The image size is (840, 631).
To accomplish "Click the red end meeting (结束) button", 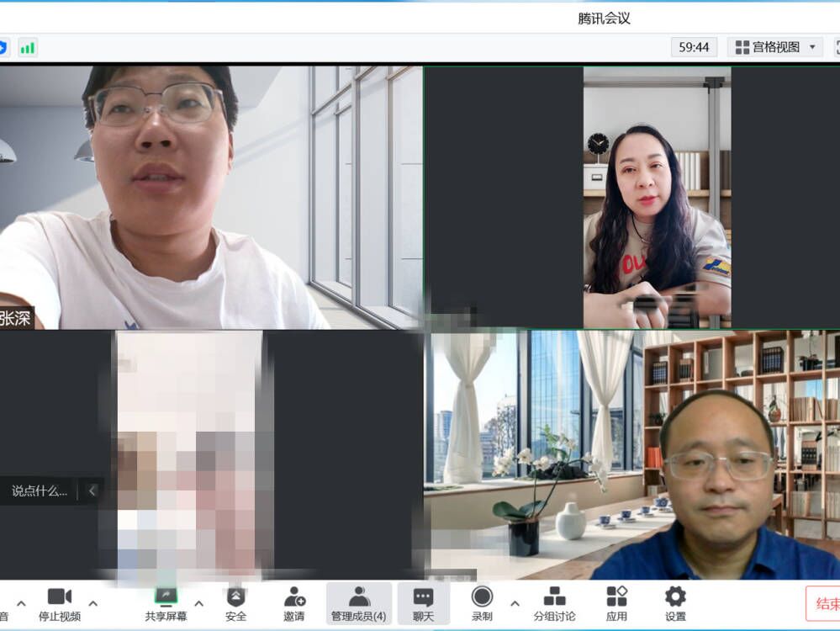I will [x=826, y=603].
